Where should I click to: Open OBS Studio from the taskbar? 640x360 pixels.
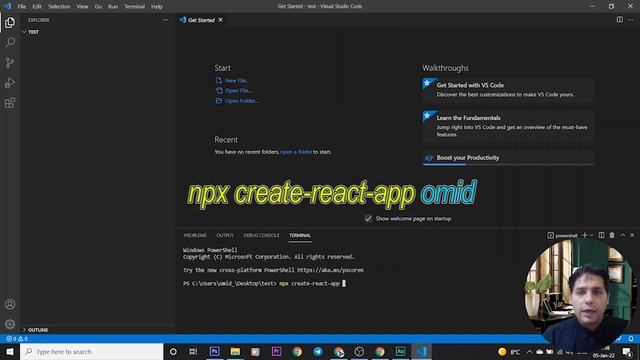359,351
